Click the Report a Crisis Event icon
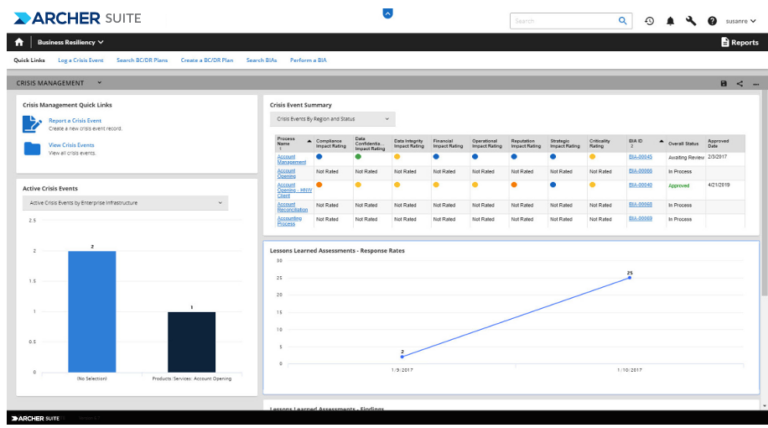 point(32,123)
